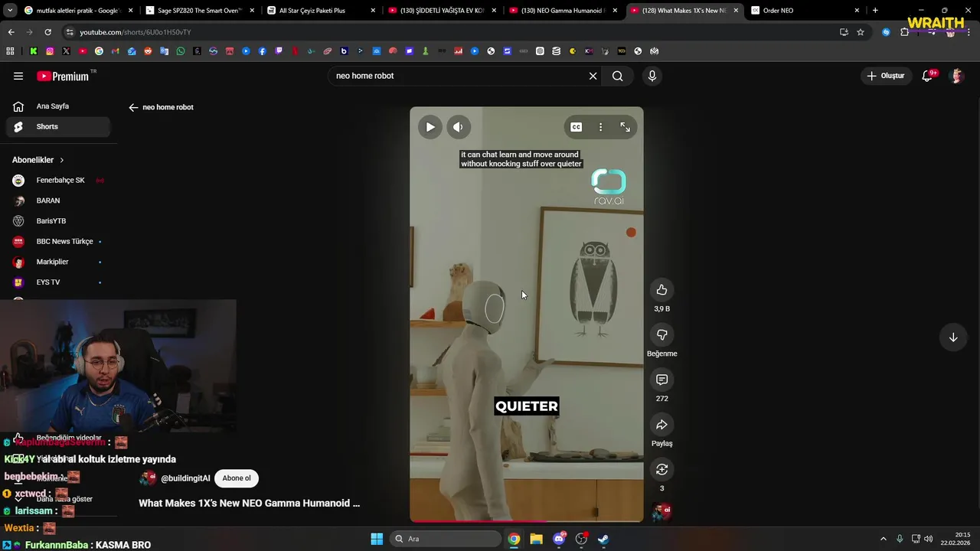The image size is (980, 551).
Task: Open the account avatar menu
Action: 956,76
